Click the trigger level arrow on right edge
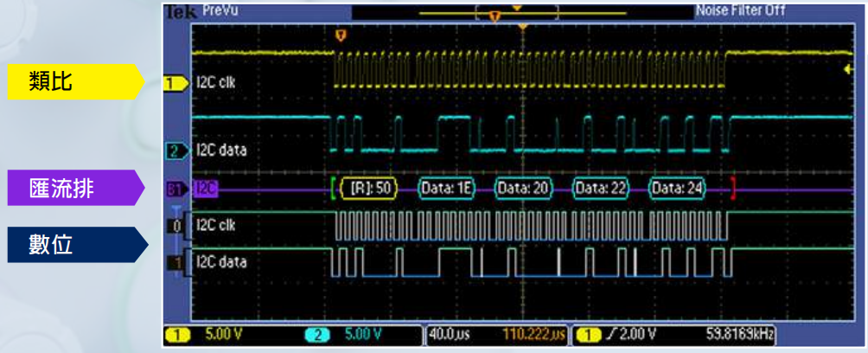 point(847,67)
